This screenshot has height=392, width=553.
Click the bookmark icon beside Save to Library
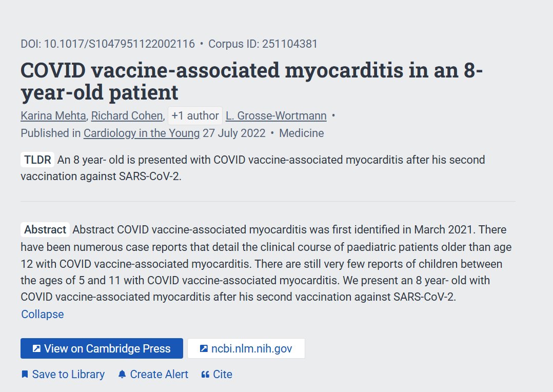[25, 375]
